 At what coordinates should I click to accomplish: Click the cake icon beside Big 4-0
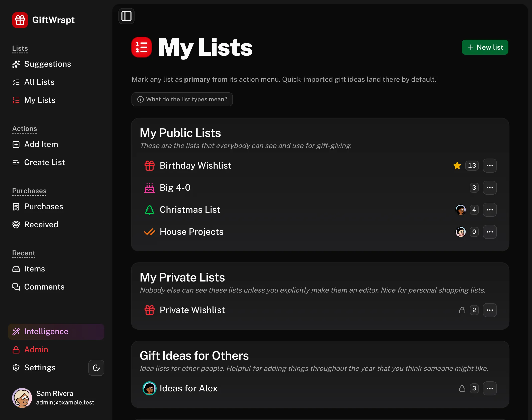(x=150, y=188)
